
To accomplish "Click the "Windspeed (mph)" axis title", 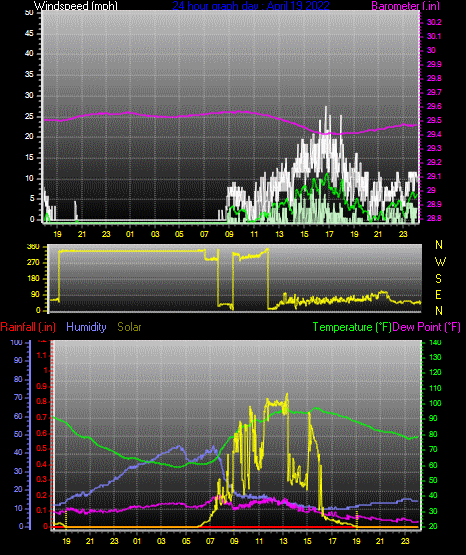I will 75,6.
